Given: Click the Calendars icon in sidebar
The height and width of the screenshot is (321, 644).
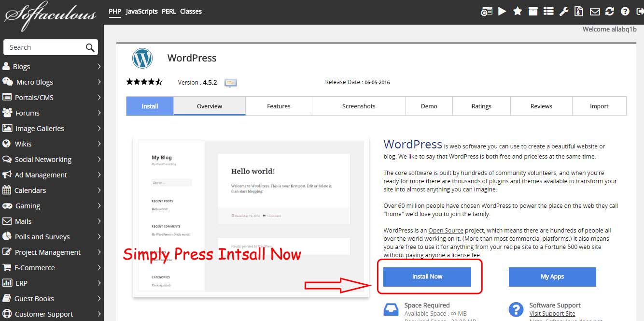Looking at the screenshot, I should pos(7,190).
